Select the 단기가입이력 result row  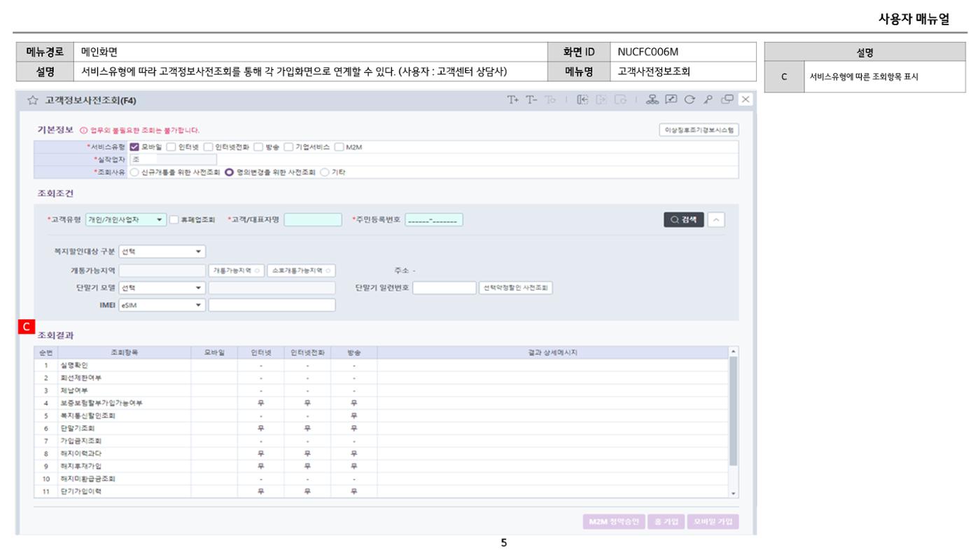(381, 491)
